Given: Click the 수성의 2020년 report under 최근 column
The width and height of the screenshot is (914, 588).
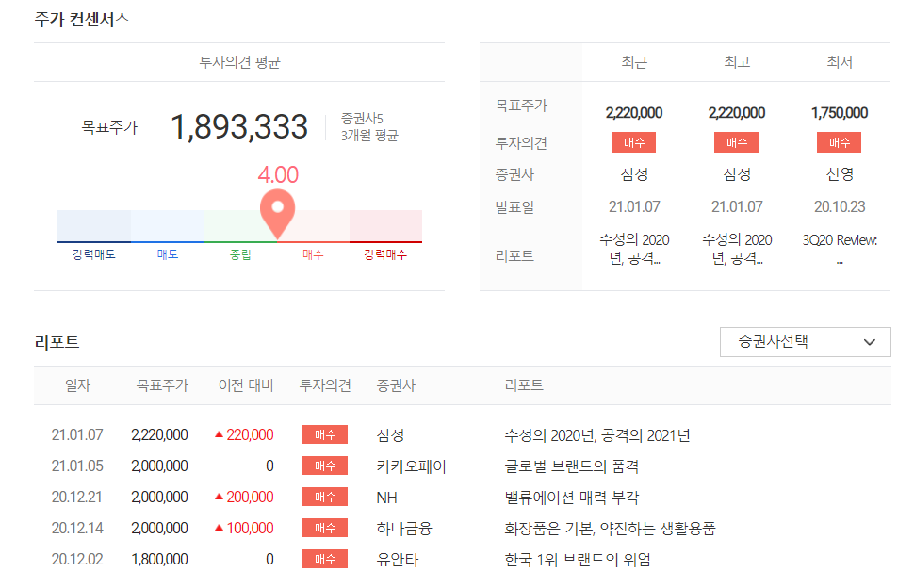Looking at the screenshot, I should click(x=634, y=249).
